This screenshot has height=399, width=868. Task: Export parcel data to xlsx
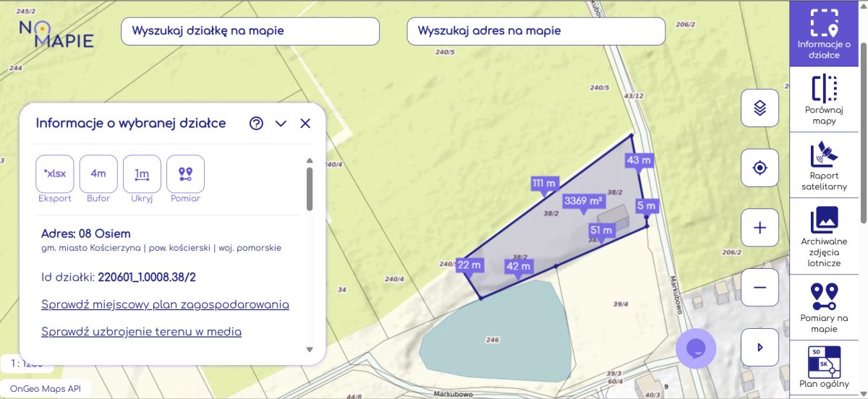(55, 173)
